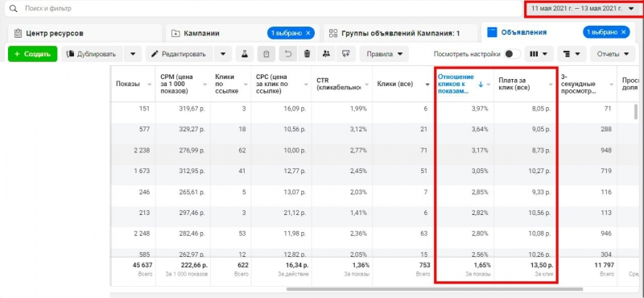Click the export/share icon after the audience icon
This screenshot has width=644, height=298.
point(346,54)
